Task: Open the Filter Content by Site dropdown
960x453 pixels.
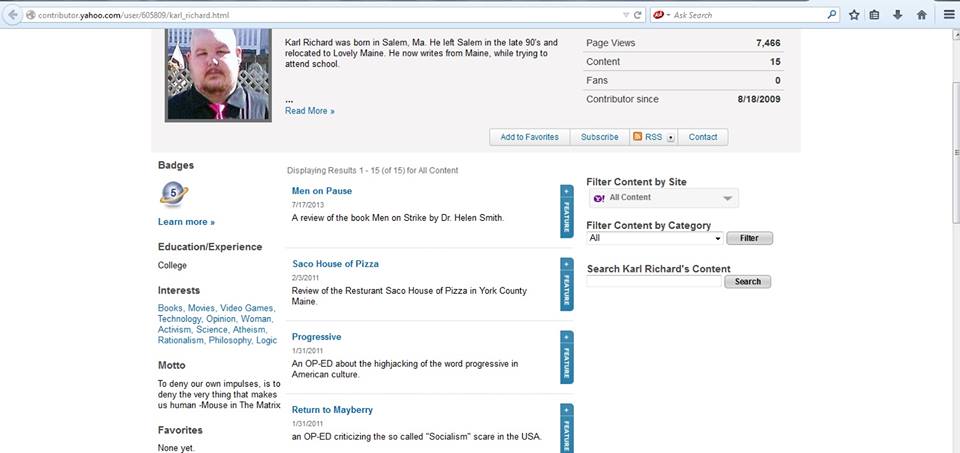Action: coord(662,198)
